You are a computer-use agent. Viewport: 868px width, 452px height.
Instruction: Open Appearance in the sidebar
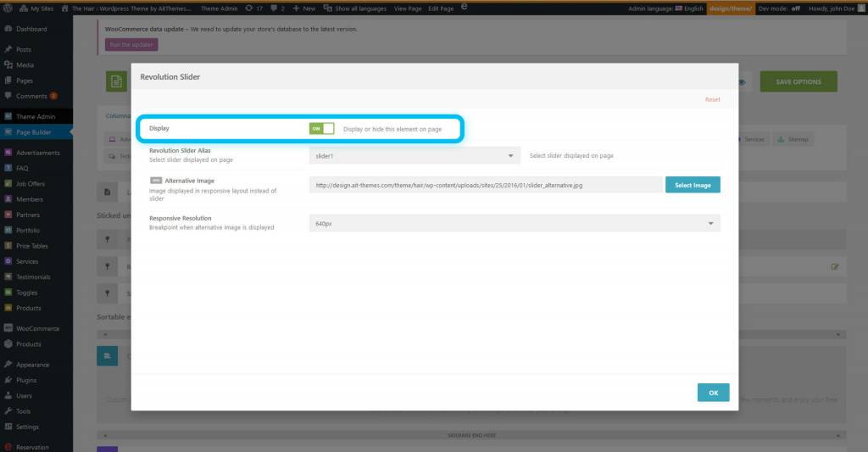(x=33, y=365)
